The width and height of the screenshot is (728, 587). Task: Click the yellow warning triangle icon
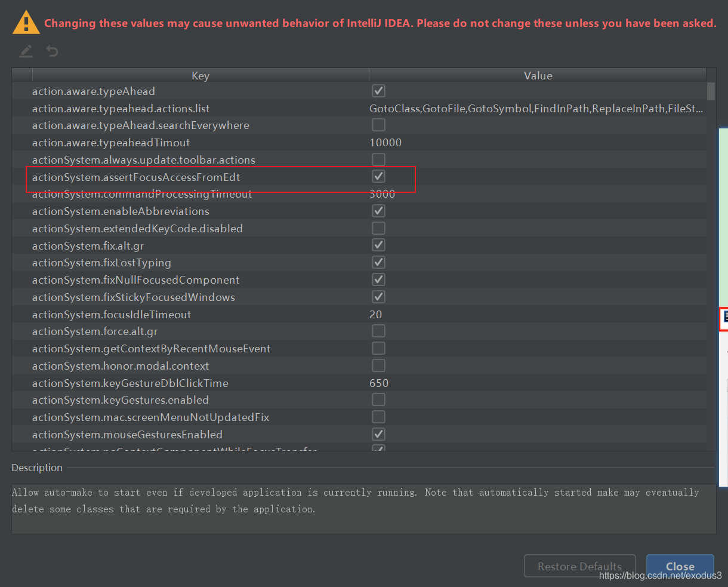pos(26,23)
